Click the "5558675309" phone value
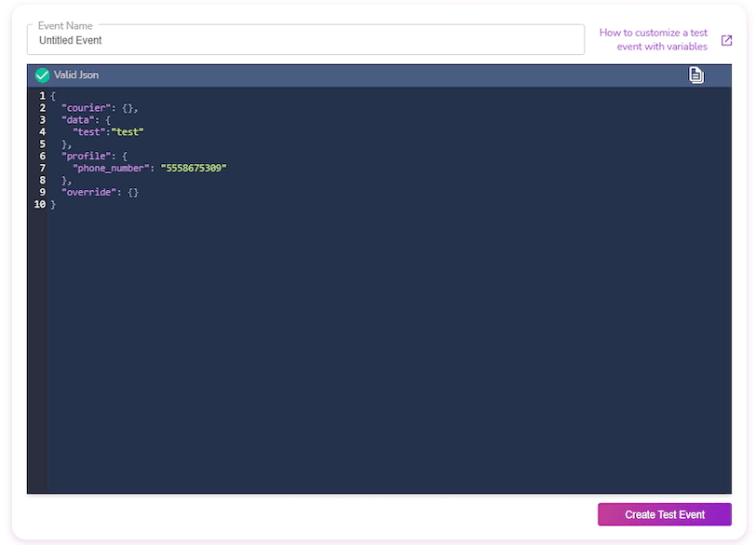The width and height of the screenshot is (756, 545). coord(194,169)
